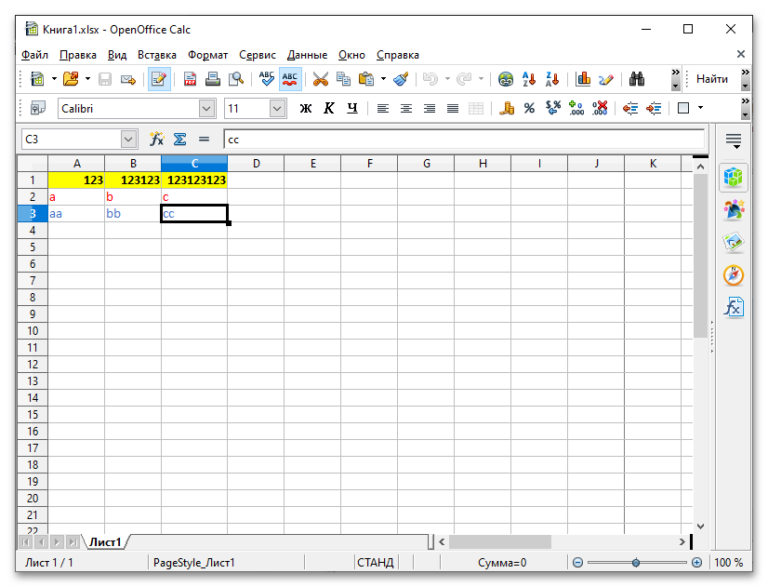Add decimal place icon
Image resolution: width=768 pixels, height=587 pixels.
pos(576,108)
